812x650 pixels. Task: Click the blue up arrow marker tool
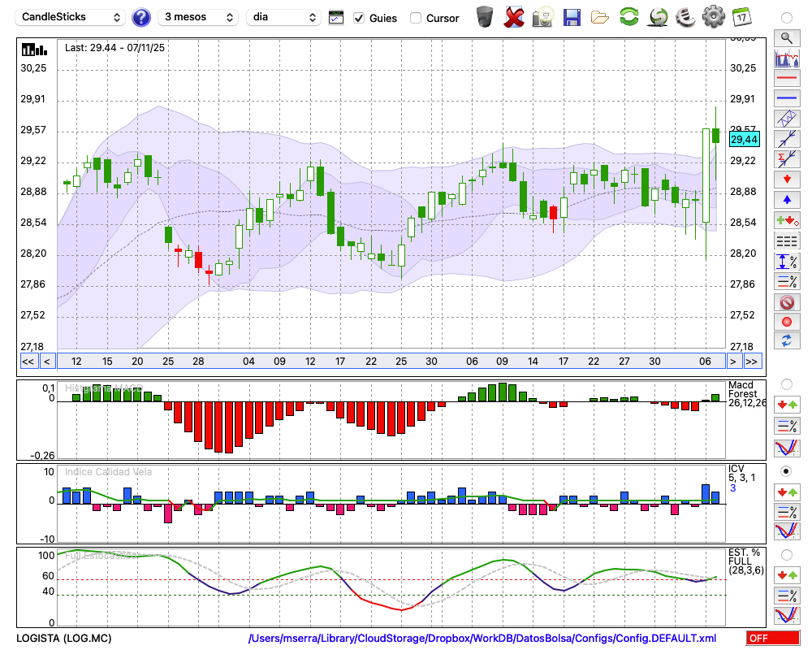786,199
